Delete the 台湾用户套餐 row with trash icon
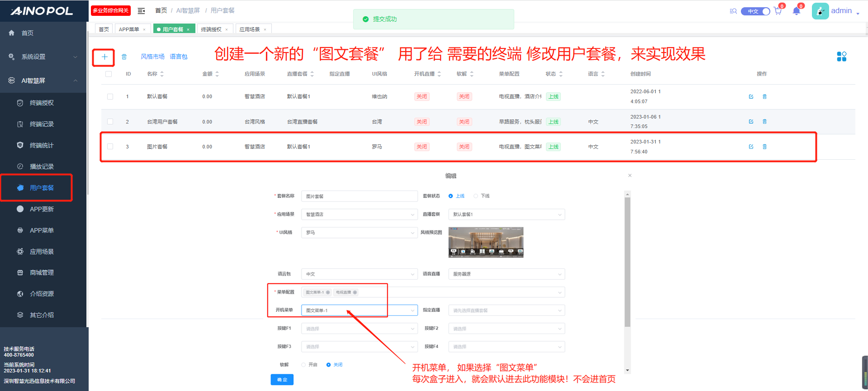Image resolution: width=868 pixels, height=391 pixels. pyautogui.click(x=764, y=122)
